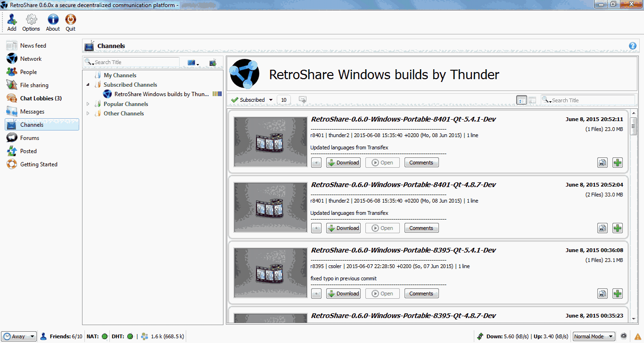
Task: Open Comments for 8401-Qt-5.4.1-Dev post
Action: [421, 163]
